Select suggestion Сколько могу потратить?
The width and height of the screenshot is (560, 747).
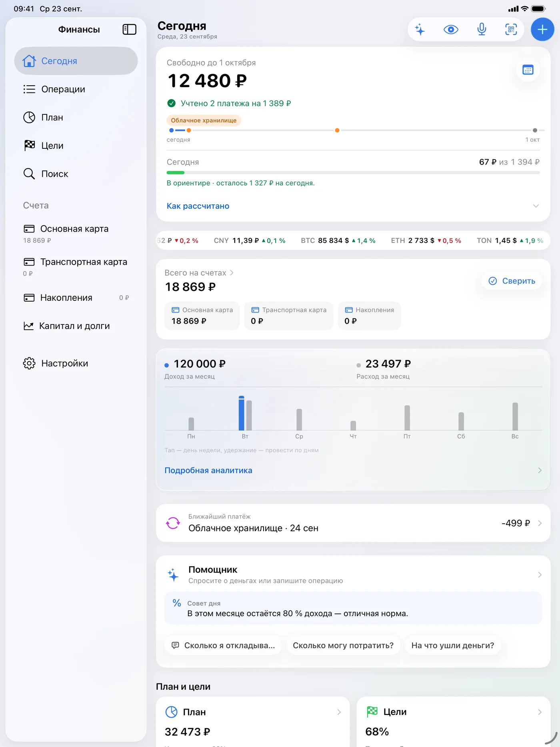pyautogui.click(x=343, y=645)
